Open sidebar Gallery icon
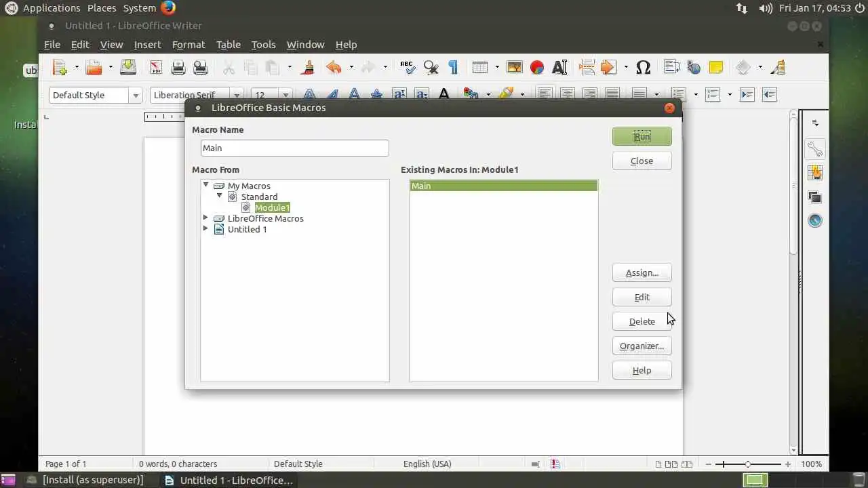868x488 pixels. point(815,197)
